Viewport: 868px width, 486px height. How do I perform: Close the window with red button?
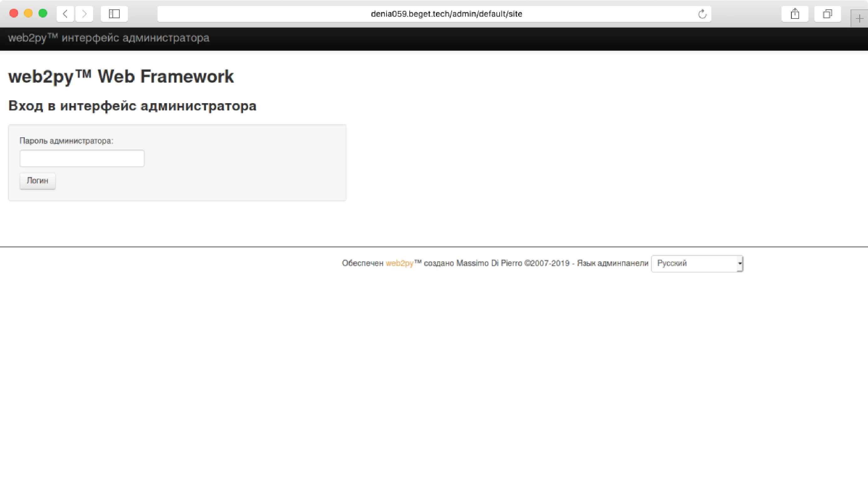point(14,13)
